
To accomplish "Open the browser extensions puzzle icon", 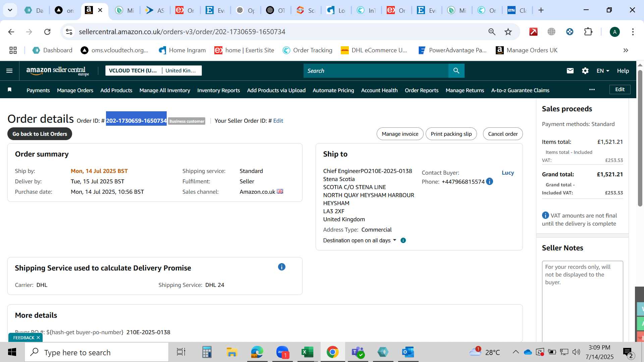I will tap(588, 32).
